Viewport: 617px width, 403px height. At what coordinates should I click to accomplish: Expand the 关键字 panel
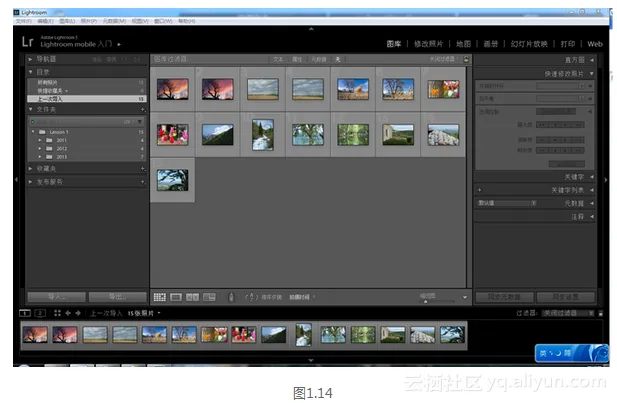click(x=592, y=177)
